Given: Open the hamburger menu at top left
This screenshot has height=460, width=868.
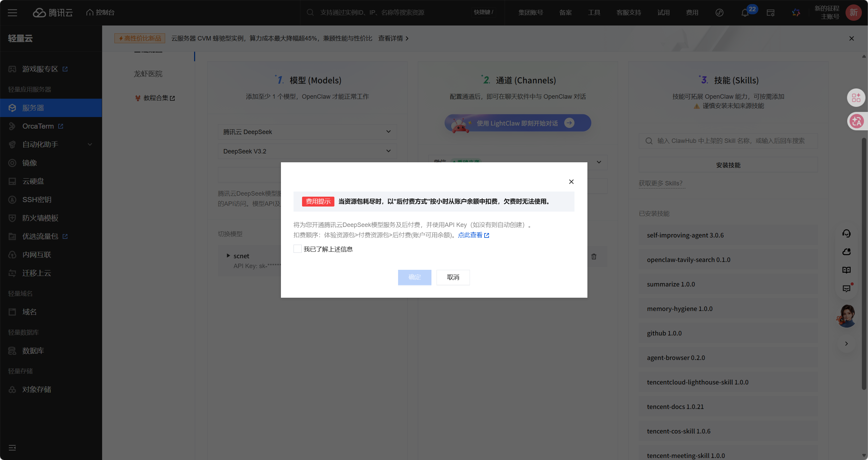Looking at the screenshot, I should (x=13, y=13).
